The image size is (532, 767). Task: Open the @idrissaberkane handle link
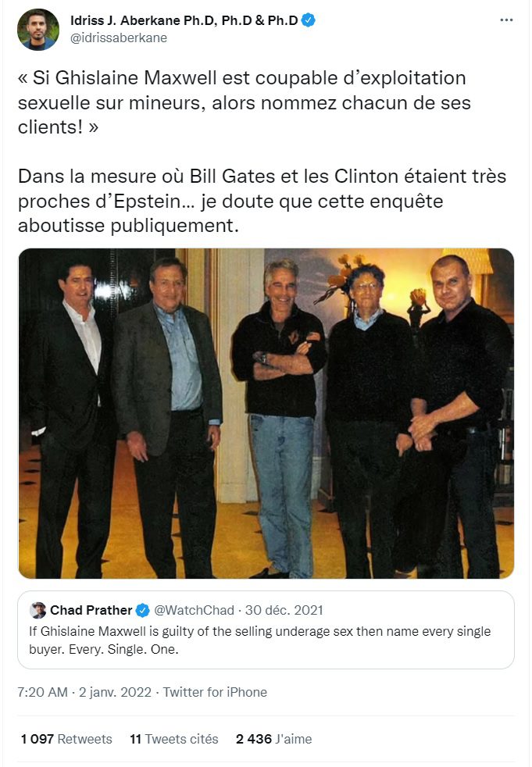(x=119, y=37)
